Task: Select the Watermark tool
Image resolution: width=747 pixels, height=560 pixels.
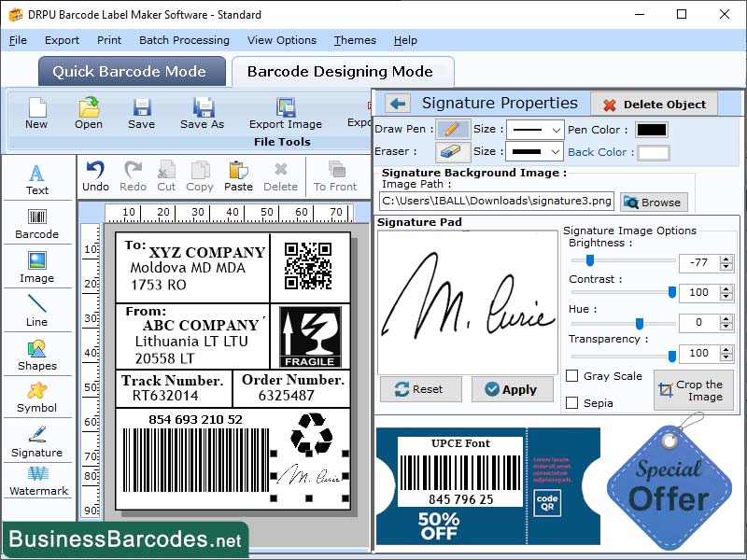Action: [37, 481]
